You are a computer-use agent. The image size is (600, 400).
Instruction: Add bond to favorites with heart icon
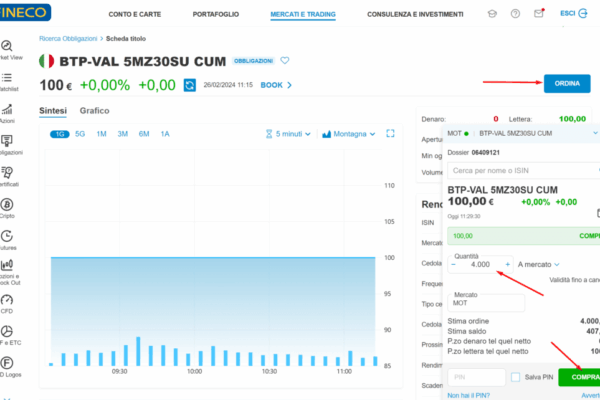click(285, 61)
